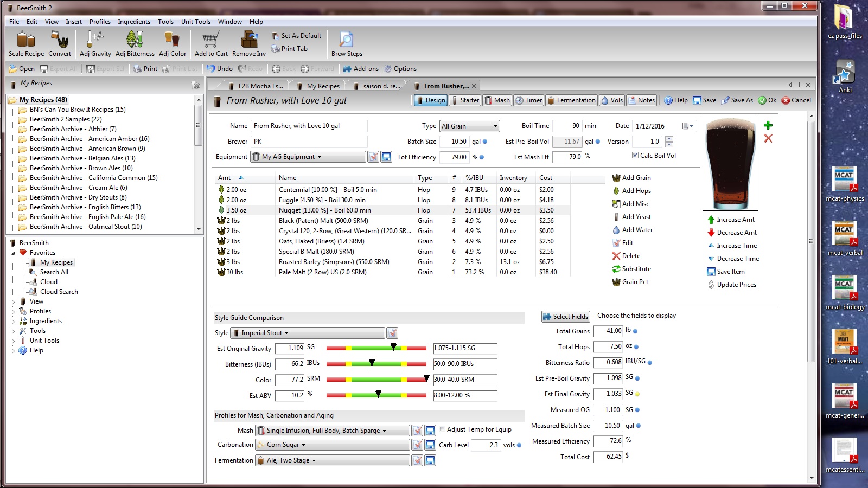Click the Add Misc icon
868x488 pixels.
coord(616,204)
